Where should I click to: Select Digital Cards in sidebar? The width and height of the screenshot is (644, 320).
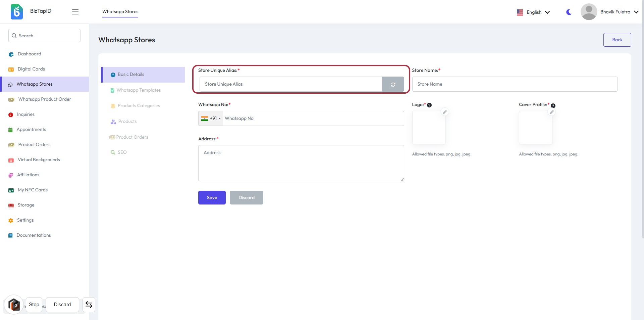(x=31, y=69)
